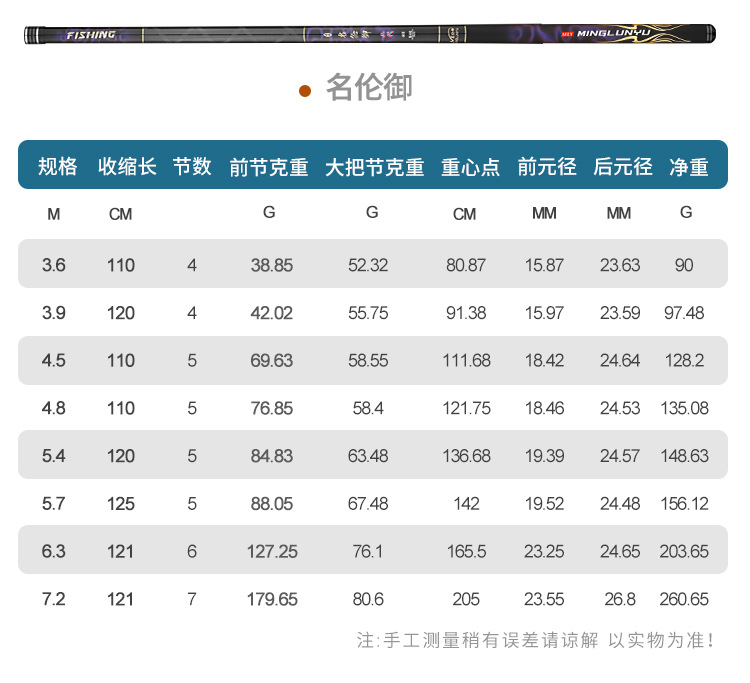The height and width of the screenshot is (683, 750).
Task: Click the 84.83 front section weight
Action: (x=272, y=456)
